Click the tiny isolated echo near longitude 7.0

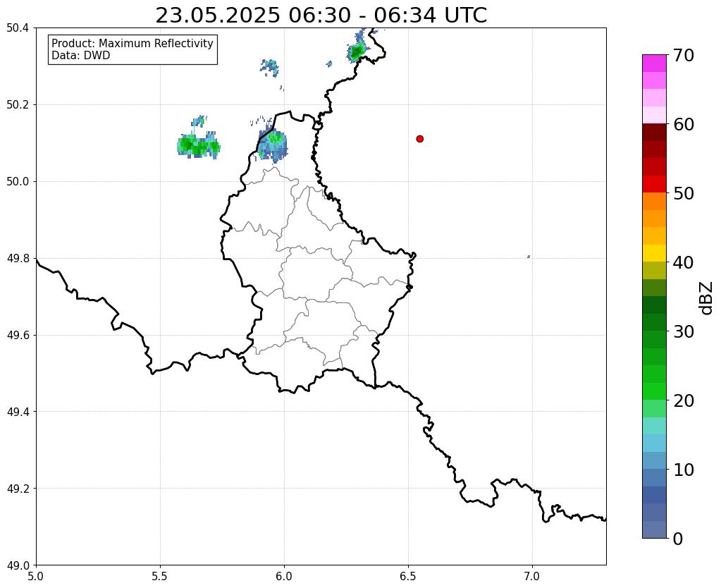[529, 257]
